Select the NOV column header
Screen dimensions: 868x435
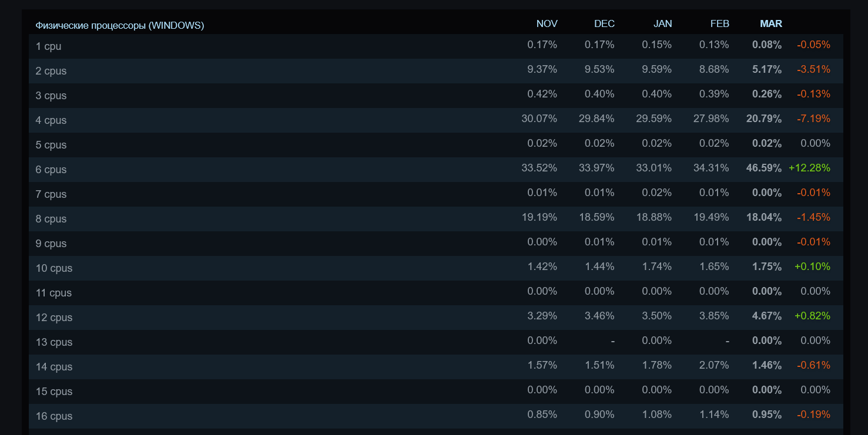click(x=547, y=23)
